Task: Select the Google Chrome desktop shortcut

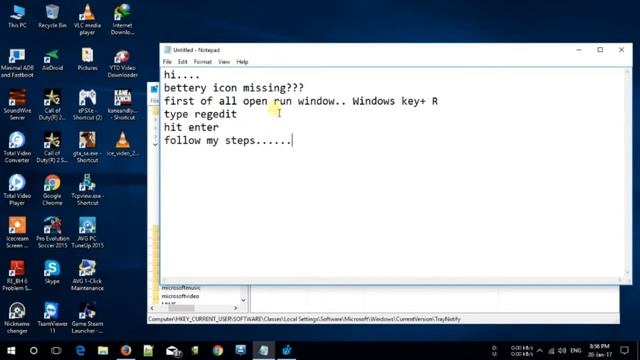Action: point(52,190)
